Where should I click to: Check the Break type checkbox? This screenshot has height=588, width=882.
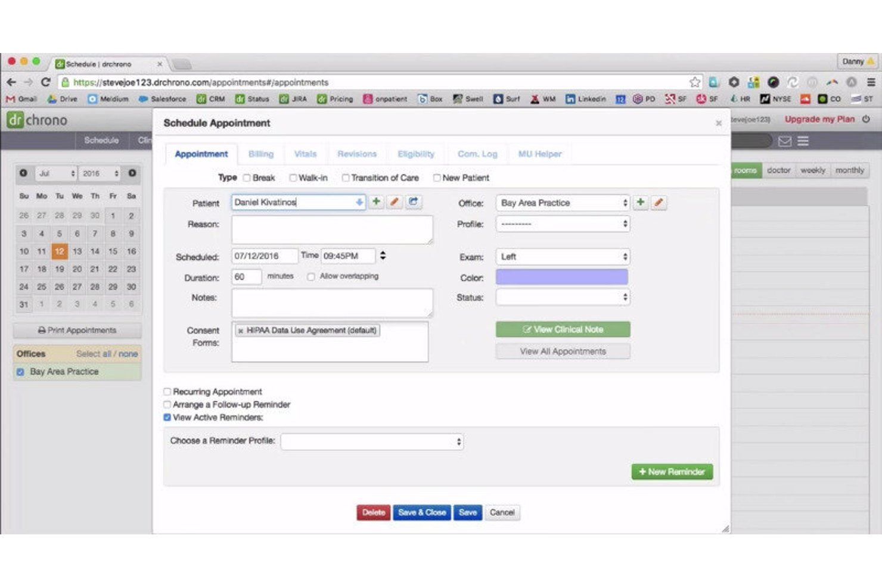[x=247, y=178]
